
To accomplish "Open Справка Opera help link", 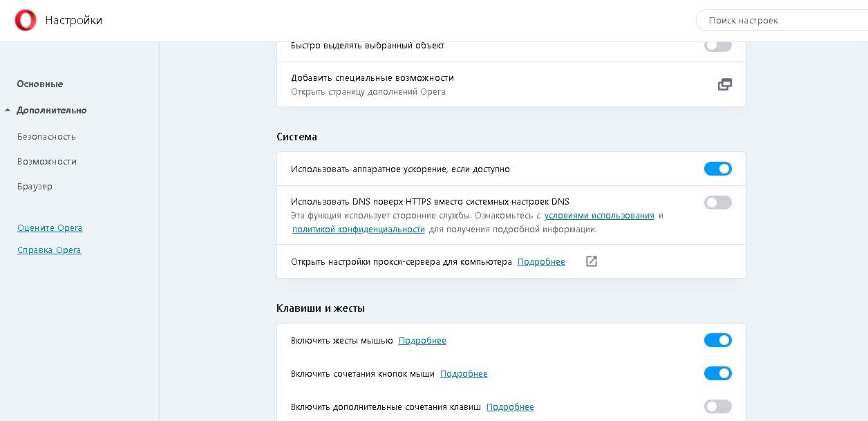I will coord(49,250).
